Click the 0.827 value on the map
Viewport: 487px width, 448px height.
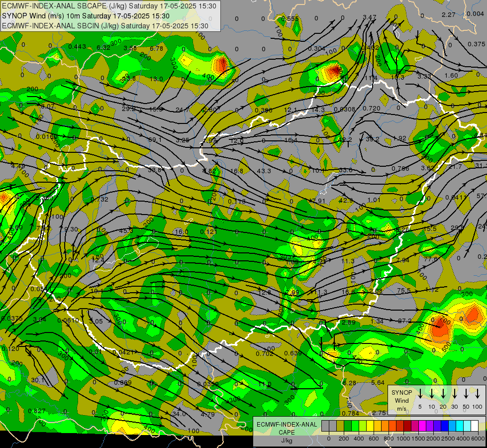pos(37,411)
